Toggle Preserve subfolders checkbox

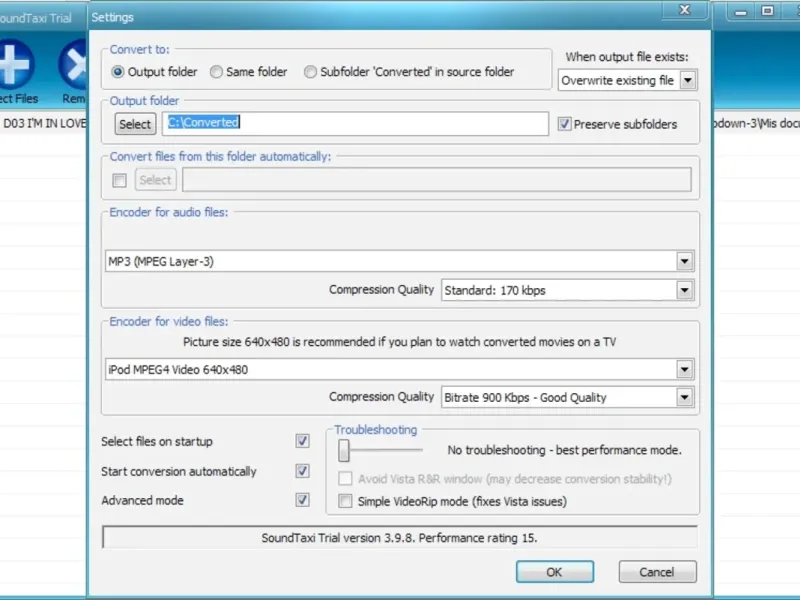point(564,124)
